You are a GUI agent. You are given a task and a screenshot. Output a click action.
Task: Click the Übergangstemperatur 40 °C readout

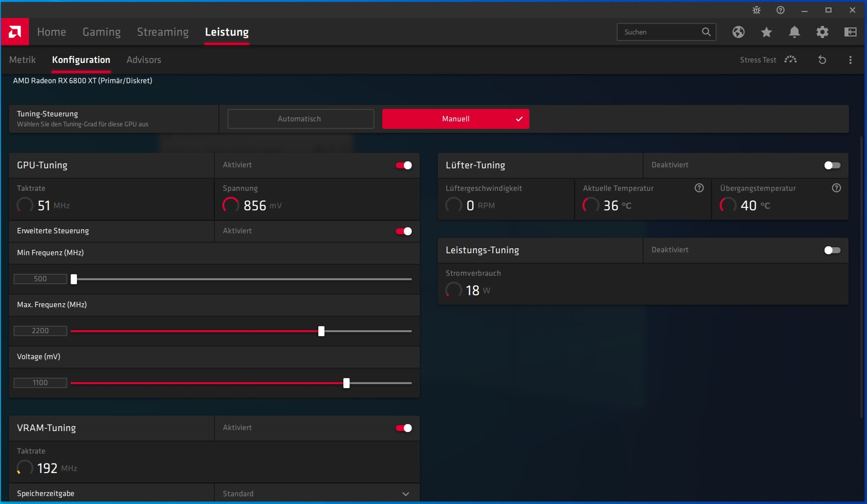(x=745, y=205)
